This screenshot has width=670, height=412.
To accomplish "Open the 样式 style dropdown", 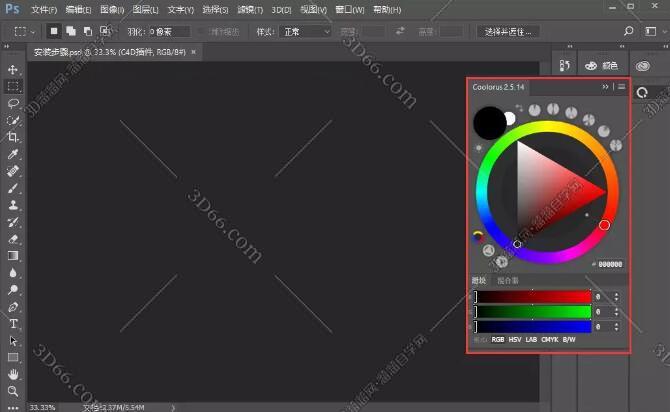I will (305, 31).
